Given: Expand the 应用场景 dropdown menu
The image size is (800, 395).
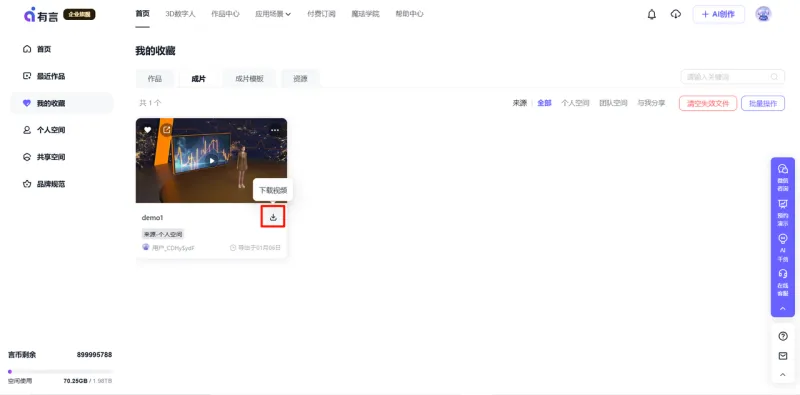Looking at the screenshot, I should (273, 14).
